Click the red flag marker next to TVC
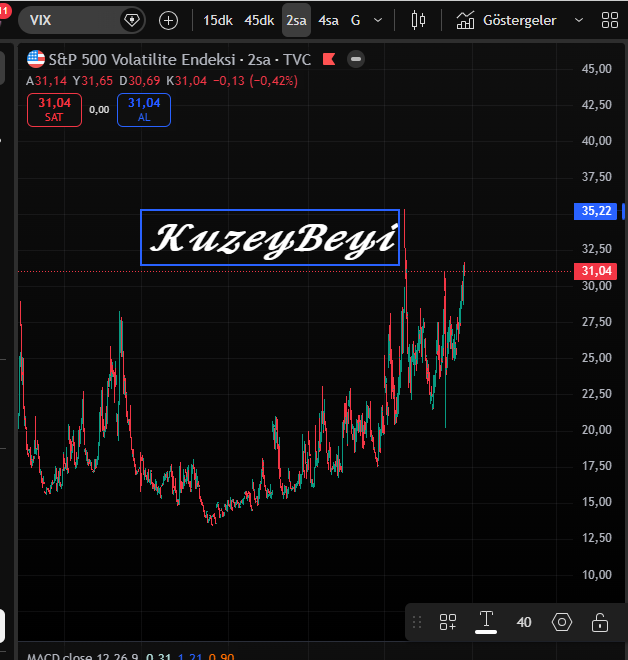The image size is (628, 660). click(x=329, y=59)
